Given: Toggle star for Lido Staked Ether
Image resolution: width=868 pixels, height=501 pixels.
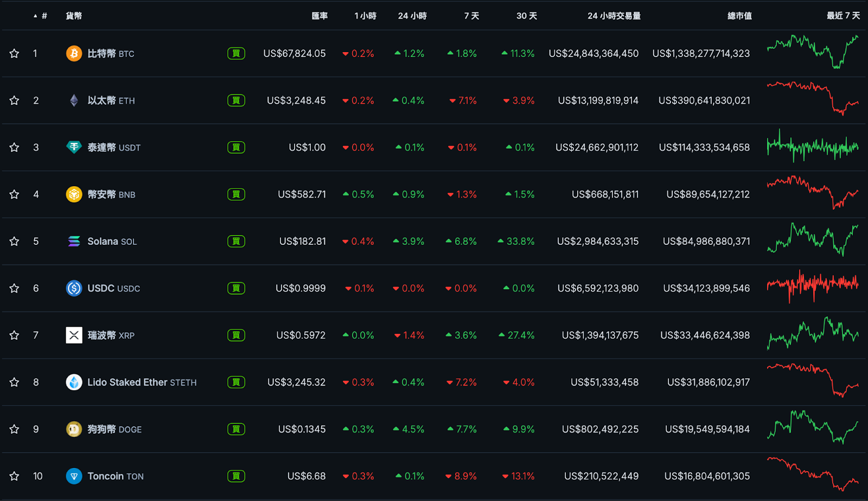Looking at the screenshot, I should coord(14,382).
